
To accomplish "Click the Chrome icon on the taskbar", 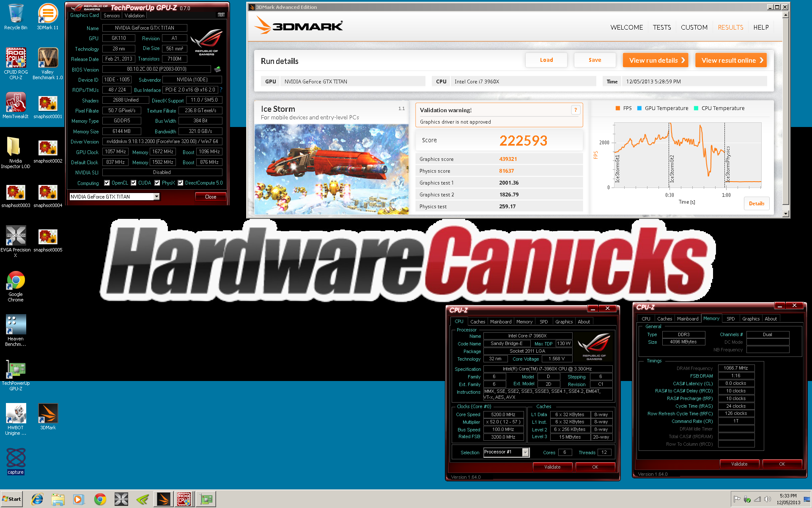I will [100, 500].
